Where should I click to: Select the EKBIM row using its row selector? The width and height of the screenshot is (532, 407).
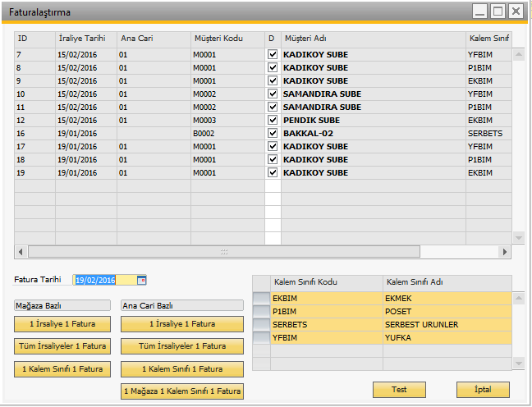(x=261, y=299)
